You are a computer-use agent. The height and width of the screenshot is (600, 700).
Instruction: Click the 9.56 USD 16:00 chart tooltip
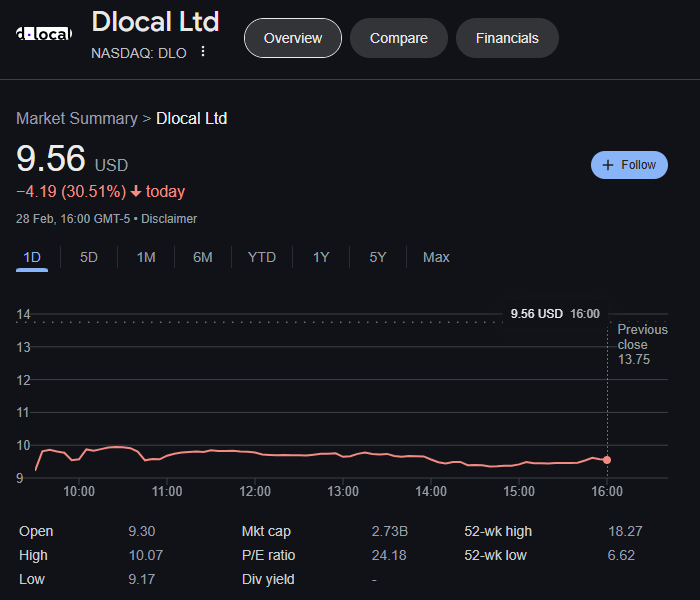(x=555, y=314)
